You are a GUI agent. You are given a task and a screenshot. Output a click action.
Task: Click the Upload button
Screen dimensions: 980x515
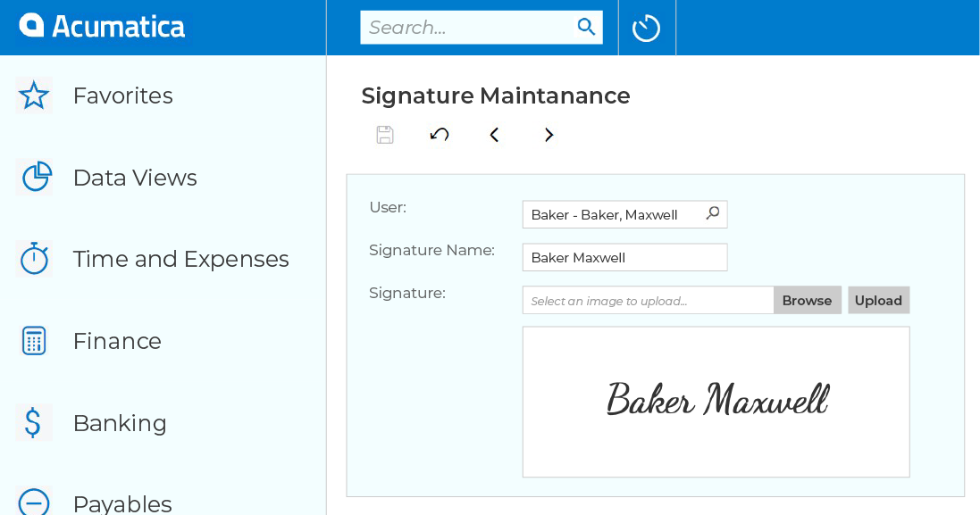click(878, 300)
